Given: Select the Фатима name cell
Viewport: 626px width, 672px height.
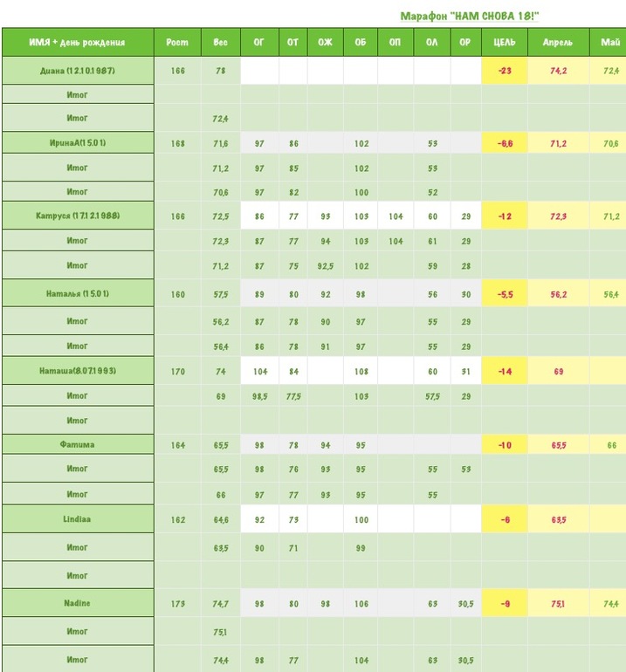Looking at the screenshot, I should (77, 444).
